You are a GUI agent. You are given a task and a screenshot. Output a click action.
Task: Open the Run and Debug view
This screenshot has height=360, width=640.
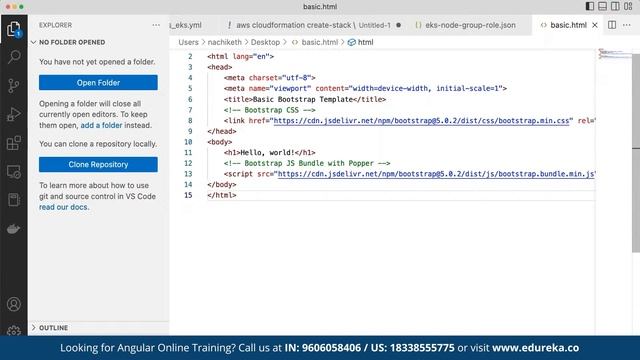[x=13, y=114]
